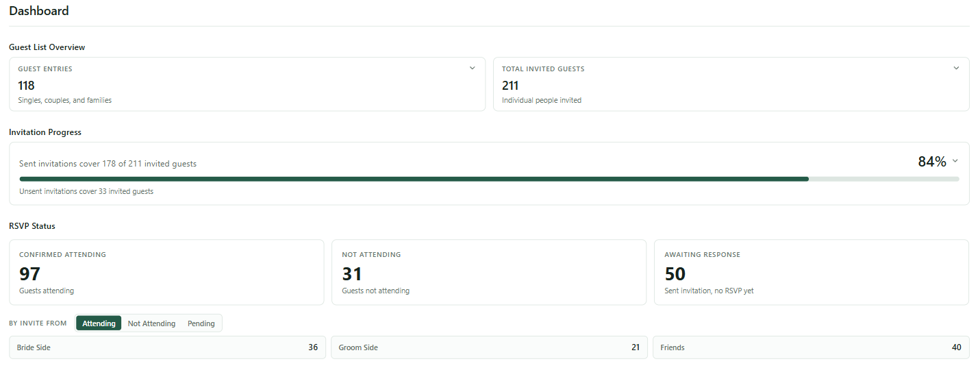Viewport: 980px width, 368px height.
Task: Open the Confirmed Attending card
Action: point(166,272)
